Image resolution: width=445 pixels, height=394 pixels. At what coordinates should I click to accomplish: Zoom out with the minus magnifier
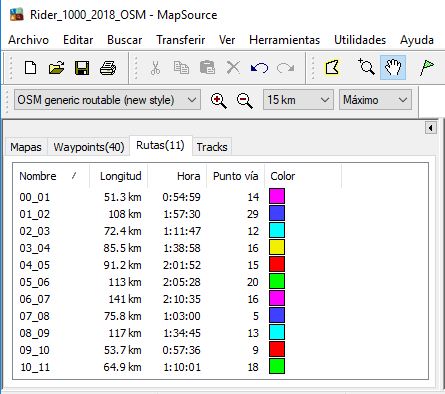click(x=245, y=100)
